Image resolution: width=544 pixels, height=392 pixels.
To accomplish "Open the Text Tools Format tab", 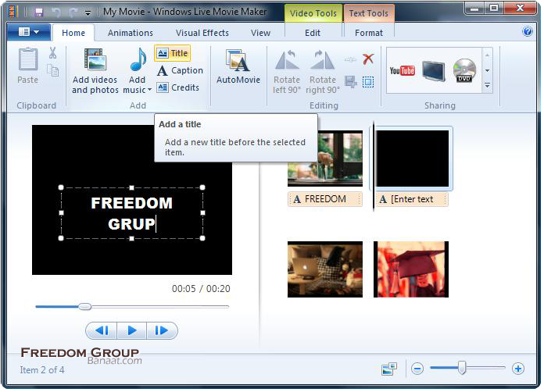I will [x=369, y=33].
